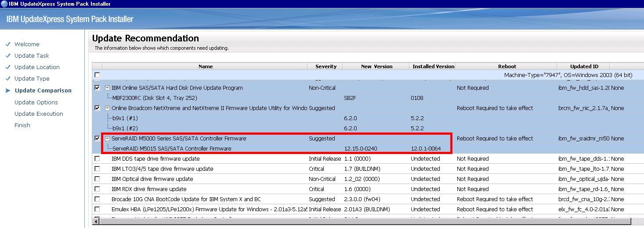Check the IBM Optical drive firmware update checkbox

(x=97, y=179)
